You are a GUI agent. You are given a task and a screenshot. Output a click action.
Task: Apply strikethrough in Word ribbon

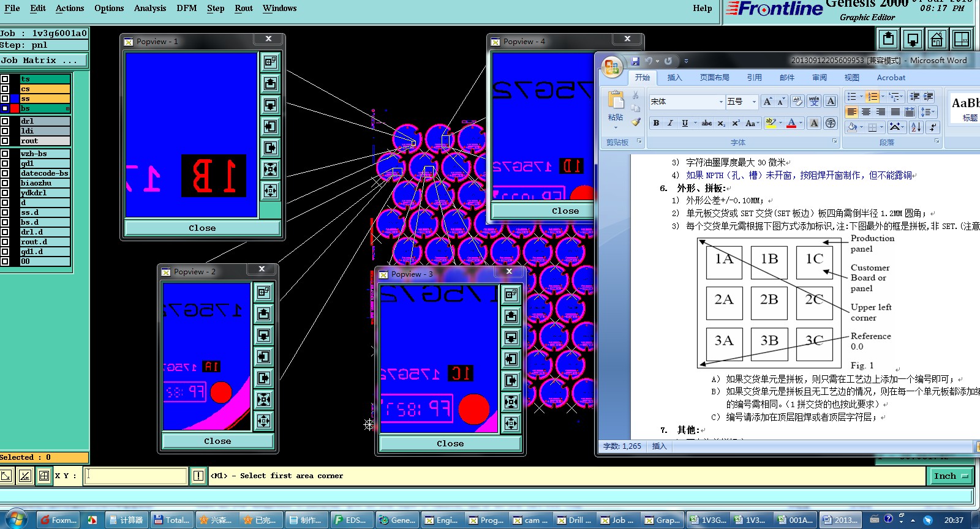(706, 123)
